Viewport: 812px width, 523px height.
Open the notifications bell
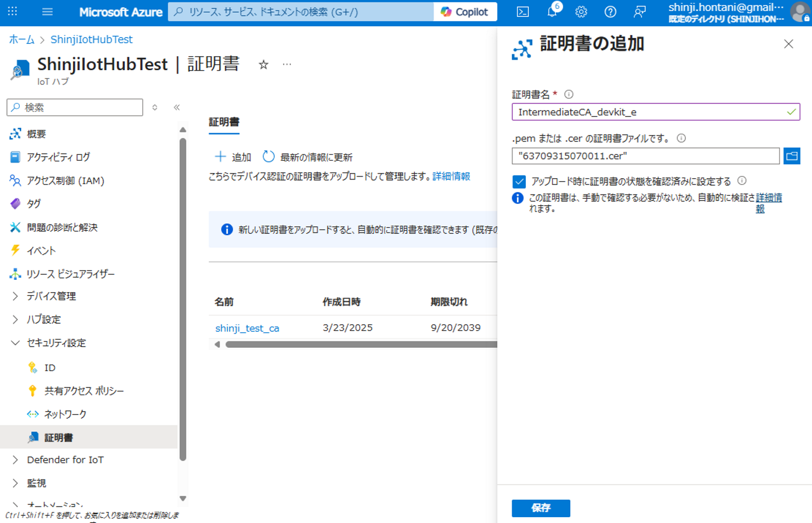click(552, 12)
